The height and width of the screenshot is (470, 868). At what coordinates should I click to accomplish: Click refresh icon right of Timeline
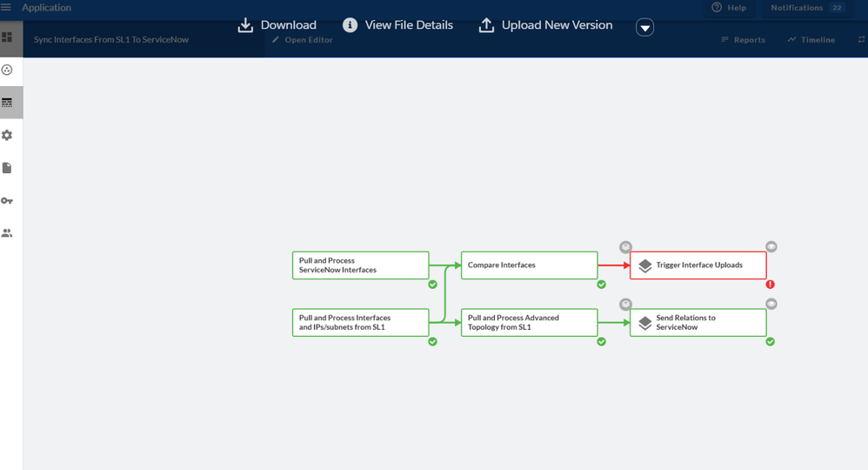click(861, 39)
